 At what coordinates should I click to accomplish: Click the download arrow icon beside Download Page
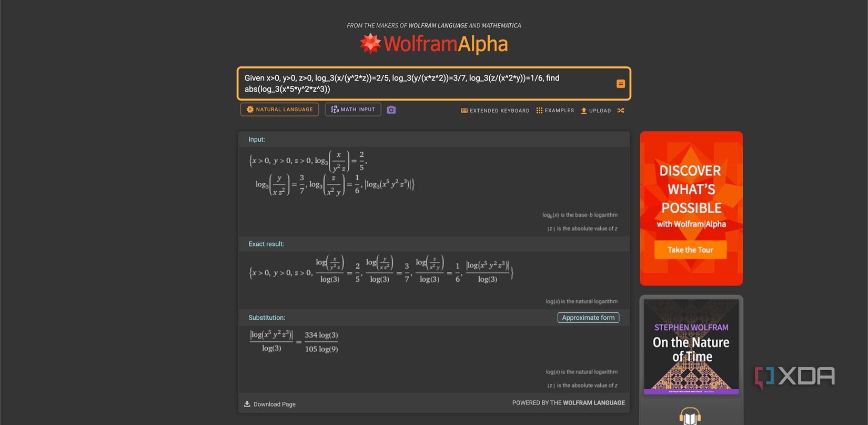247,404
